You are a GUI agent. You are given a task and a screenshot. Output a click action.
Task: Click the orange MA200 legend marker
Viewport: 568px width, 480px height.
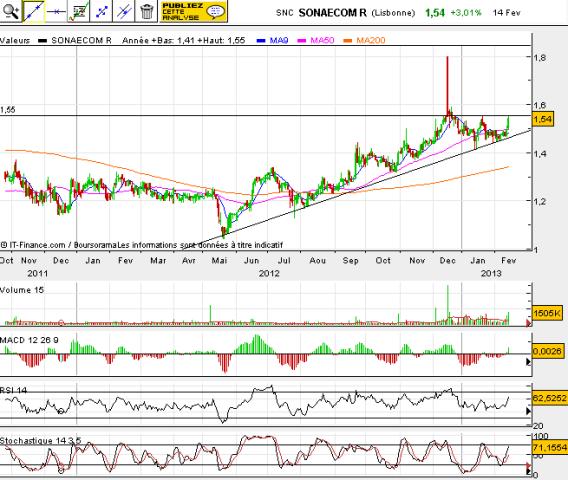click(348, 41)
